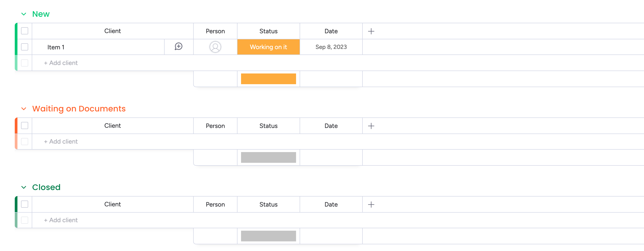Open the conversation icon for Item 1
This screenshot has height=251, width=644.
[178, 47]
